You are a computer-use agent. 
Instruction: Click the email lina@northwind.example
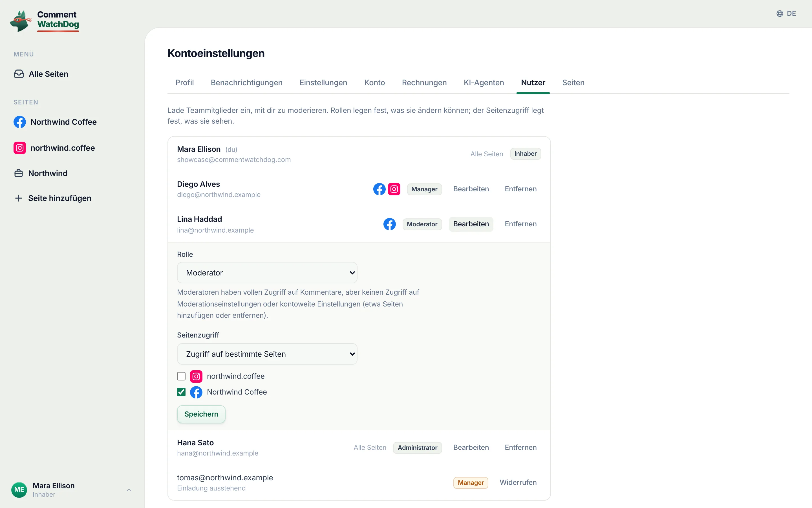[x=215, y=230]
